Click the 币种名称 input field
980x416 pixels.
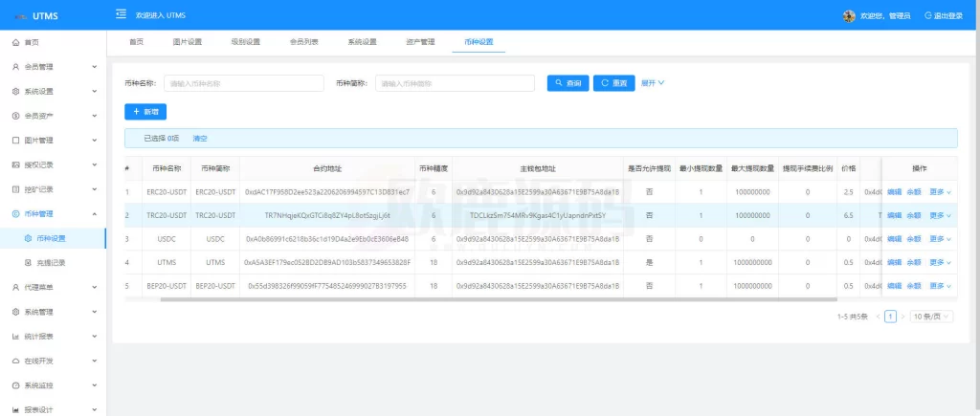(244, 83)
